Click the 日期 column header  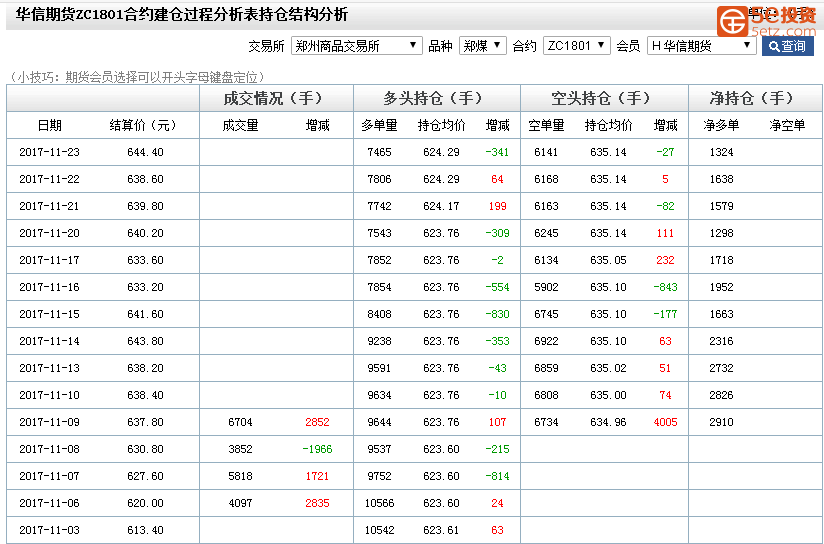pyautogui.click(x=49, y=125)
